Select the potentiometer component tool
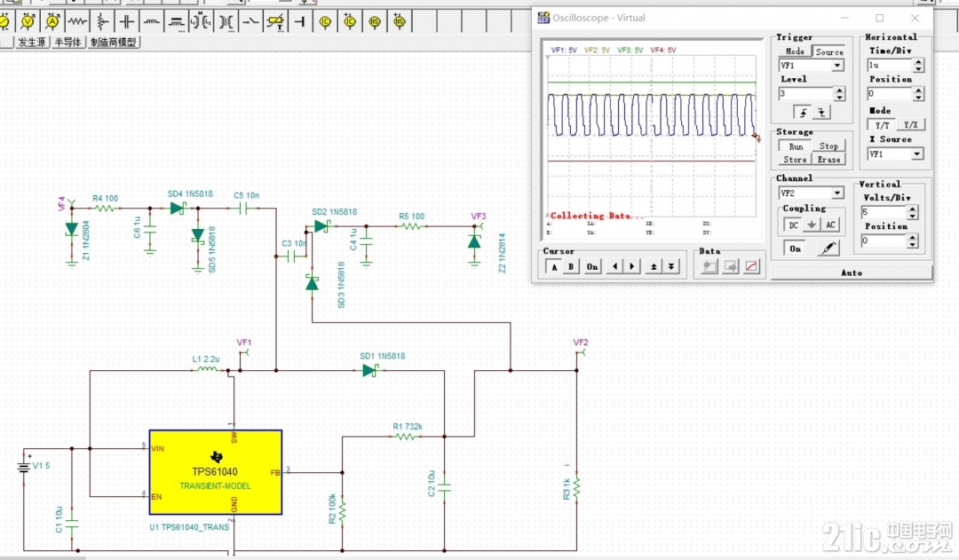Viewport: 959px width, 560px height. [x=102, y=22]
